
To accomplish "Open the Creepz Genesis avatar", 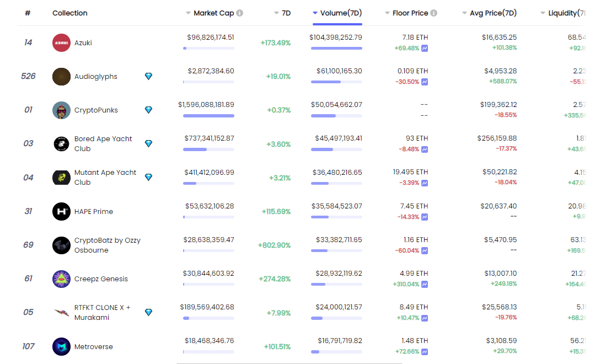I will (61, 279).
